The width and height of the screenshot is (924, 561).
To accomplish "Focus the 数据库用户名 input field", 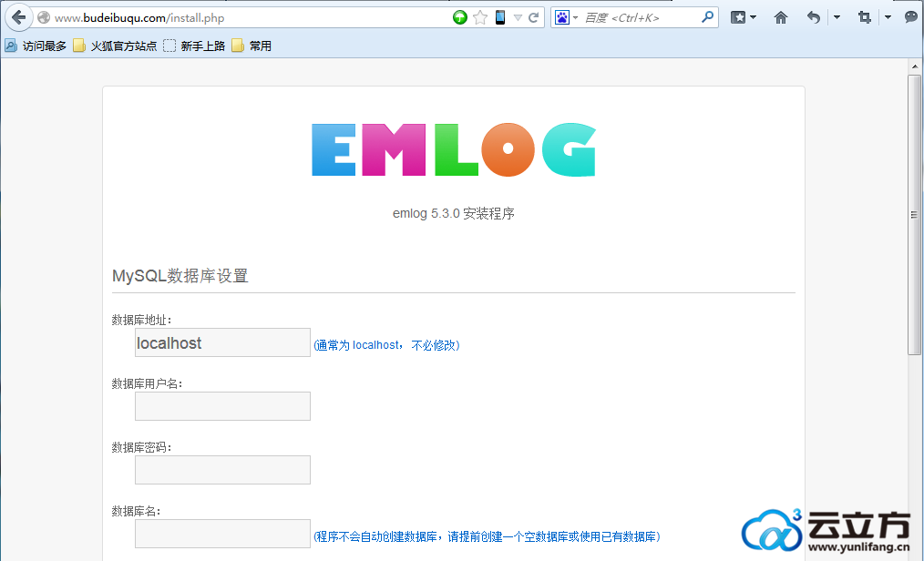I will 222,406.
